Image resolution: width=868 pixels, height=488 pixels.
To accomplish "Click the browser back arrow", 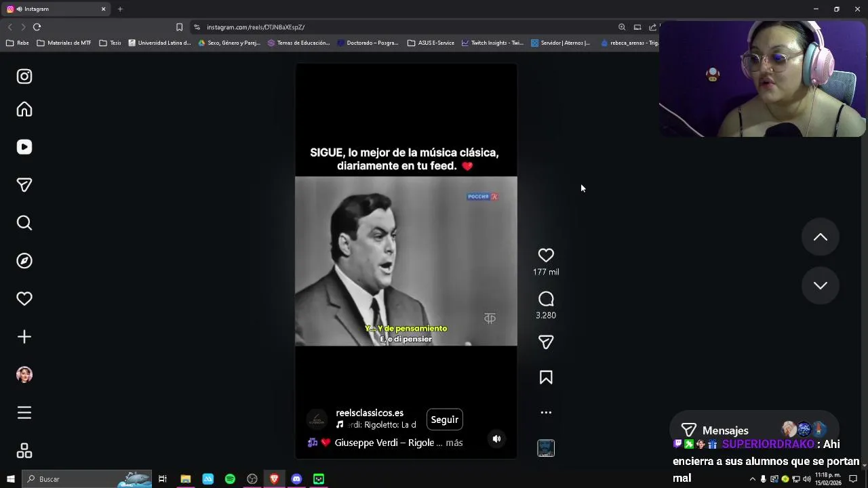I will (9, 27).
